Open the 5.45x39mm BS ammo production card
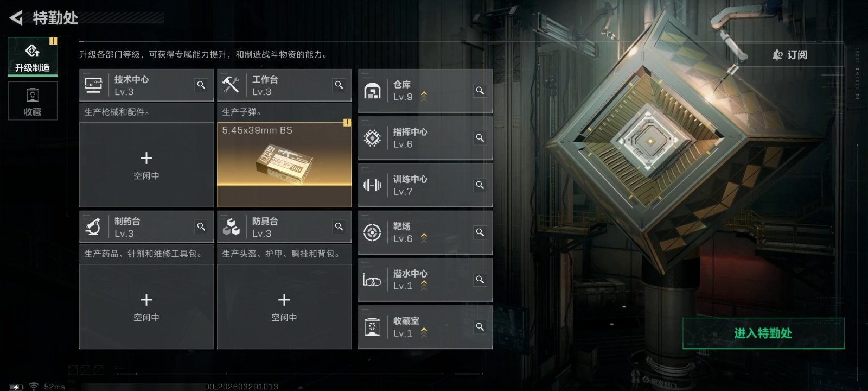 [284, 165]
